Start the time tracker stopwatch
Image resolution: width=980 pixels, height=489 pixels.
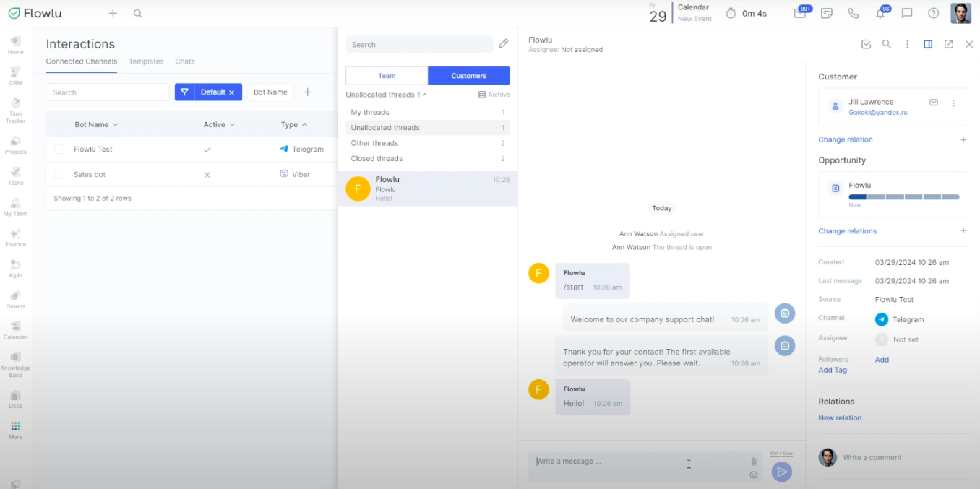(x=731, y=13)
